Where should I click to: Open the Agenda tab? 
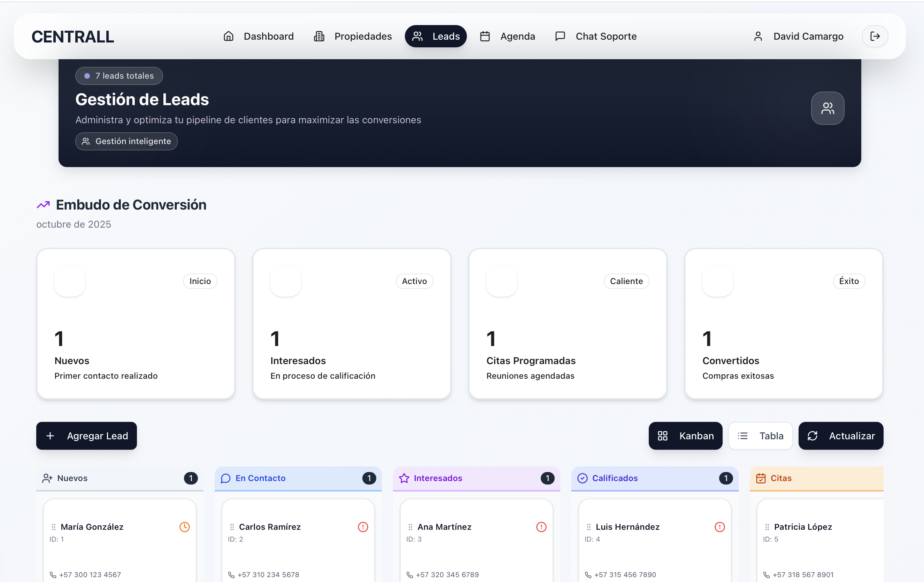click(507, 37)
